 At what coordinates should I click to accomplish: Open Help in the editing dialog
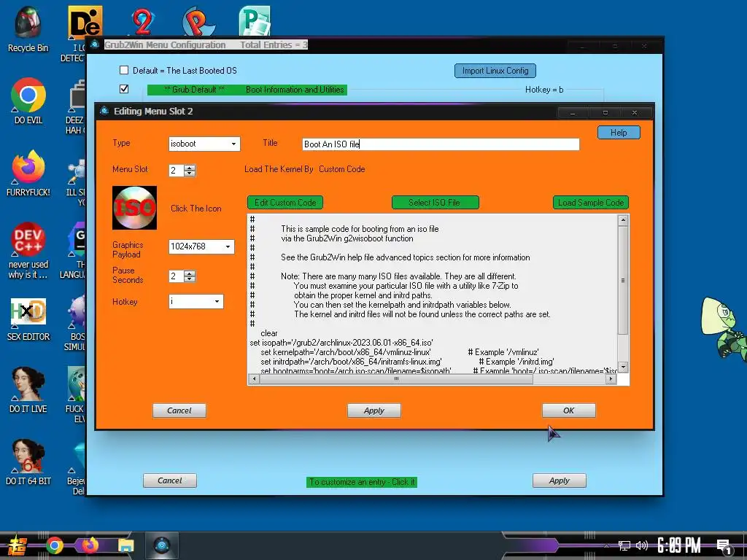click(619, 133)
